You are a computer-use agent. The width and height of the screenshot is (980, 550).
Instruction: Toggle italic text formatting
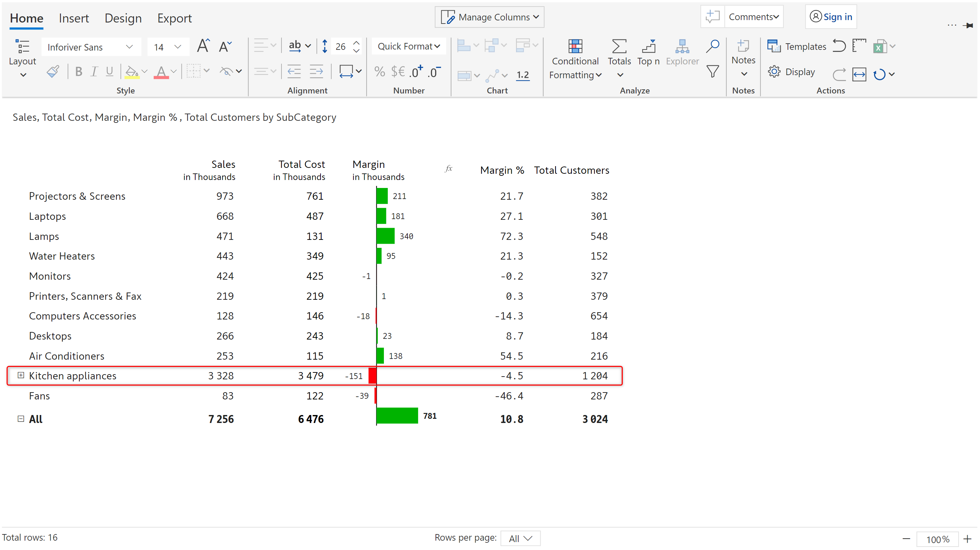tap(94, 72)
